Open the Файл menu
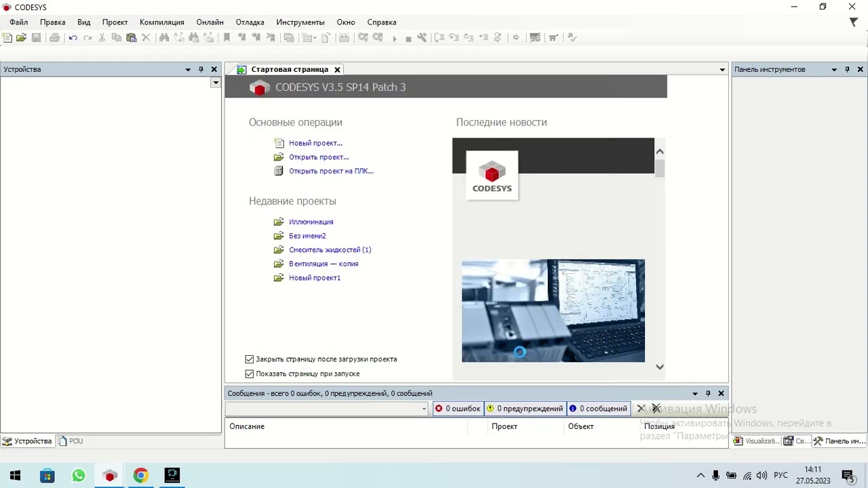 19,22
